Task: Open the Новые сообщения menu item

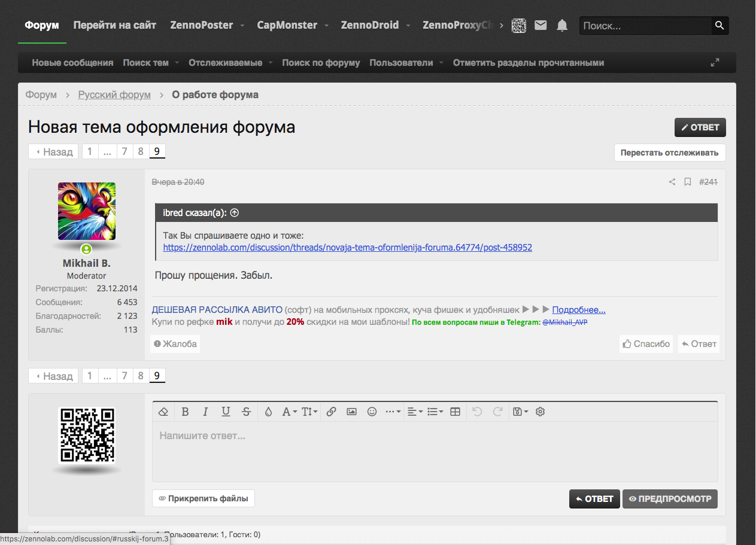Action: 72,63
